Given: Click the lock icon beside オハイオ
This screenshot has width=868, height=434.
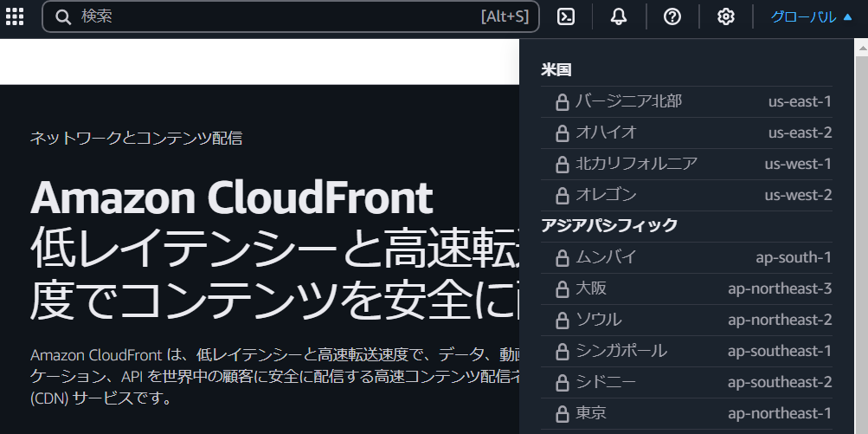Looking at the screenshot, I should tap(562, 133).
